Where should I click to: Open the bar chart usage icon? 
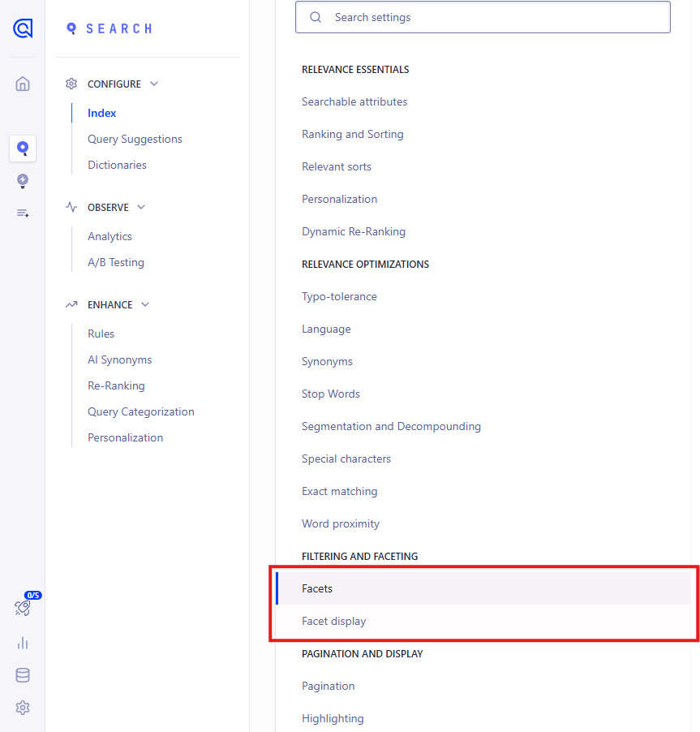(23, 644)
